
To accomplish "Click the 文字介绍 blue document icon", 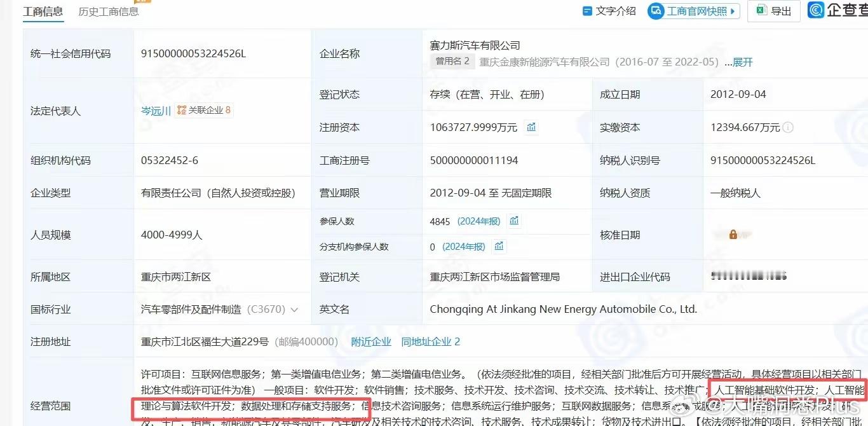I will point(587,10).
